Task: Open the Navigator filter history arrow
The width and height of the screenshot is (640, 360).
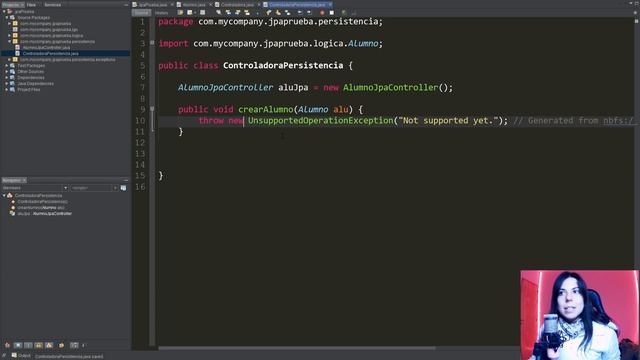Action: pyautogui.click(x=115, y=188)
